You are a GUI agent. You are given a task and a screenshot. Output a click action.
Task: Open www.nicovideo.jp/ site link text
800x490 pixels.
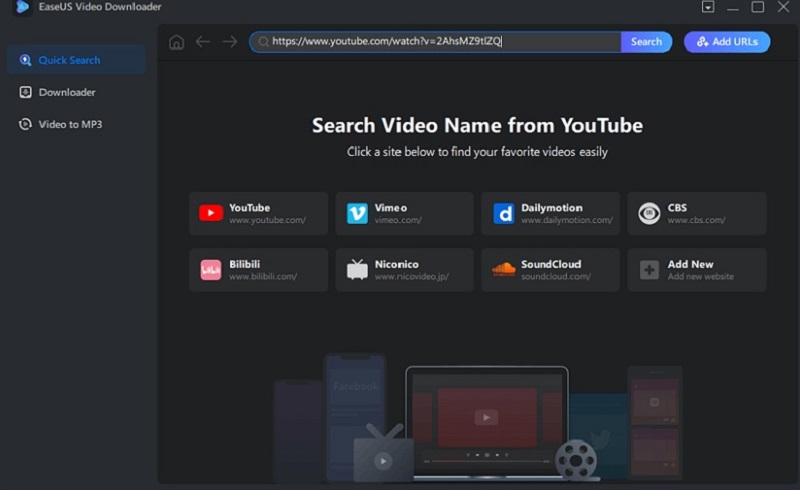click(x=412, y=276)
